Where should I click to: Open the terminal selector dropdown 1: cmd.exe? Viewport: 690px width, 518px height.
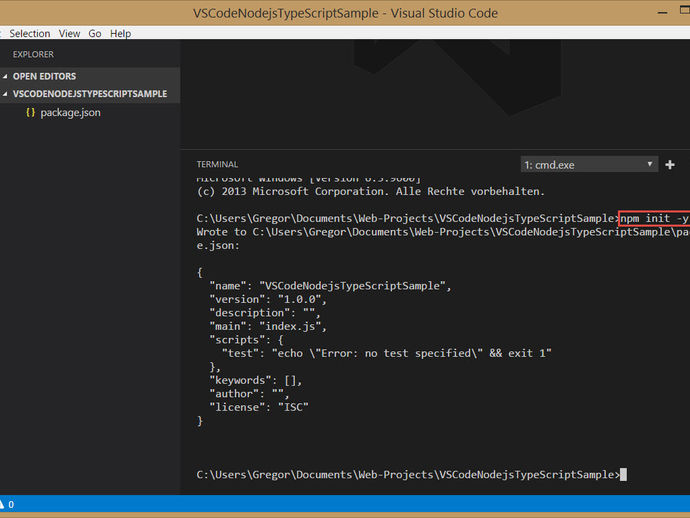pos(589,165)
